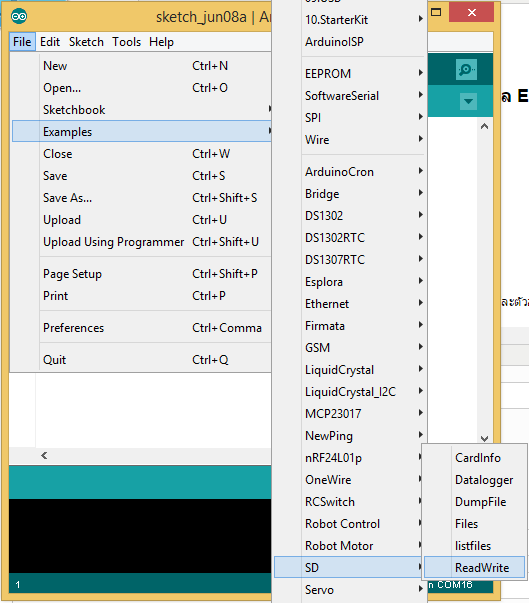Choose Quit from File menu
The width and height of the screenshot is (529, 603).
pos(141,360)
